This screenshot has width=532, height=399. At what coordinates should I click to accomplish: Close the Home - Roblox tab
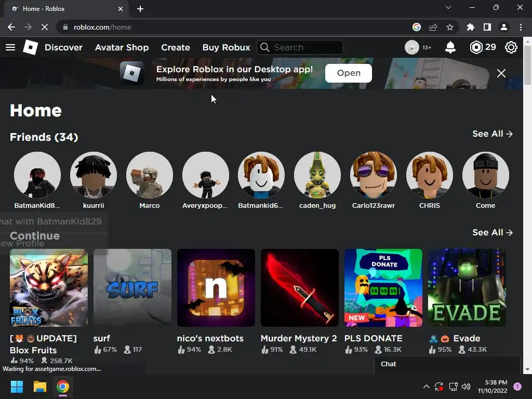click(x=121, y=9)
